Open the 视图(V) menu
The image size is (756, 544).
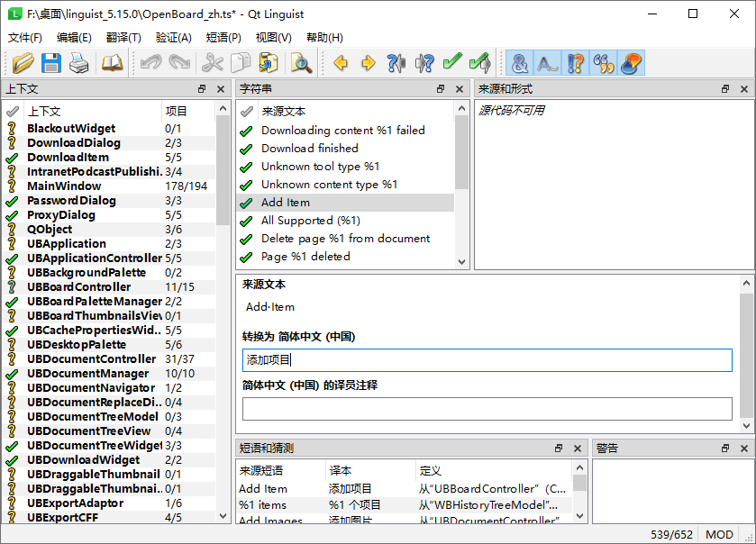click(273, 38)
